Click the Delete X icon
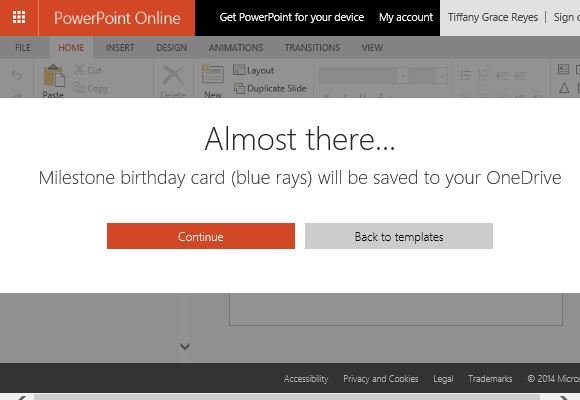The image size is (580, 400). click(x=173, y=76)
